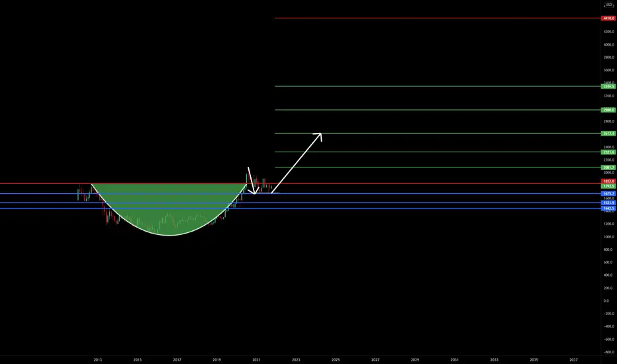The image size is (617, 364).
Task: Select the 1442.5 blue price label
Action: coord(608,208)
